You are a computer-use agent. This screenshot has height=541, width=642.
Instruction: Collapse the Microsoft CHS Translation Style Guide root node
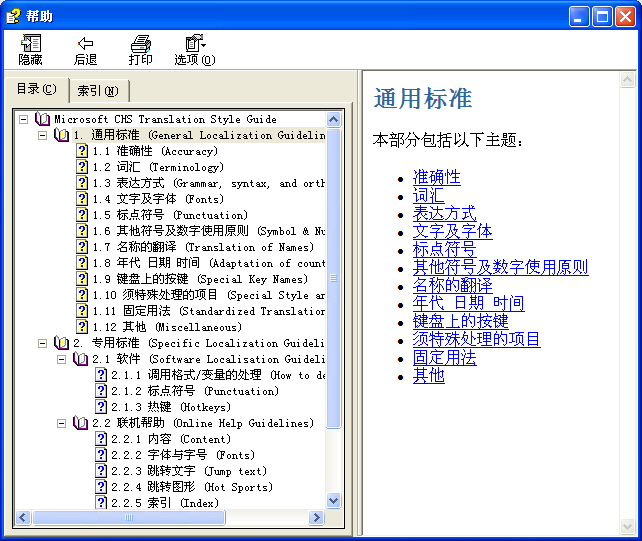23,120
